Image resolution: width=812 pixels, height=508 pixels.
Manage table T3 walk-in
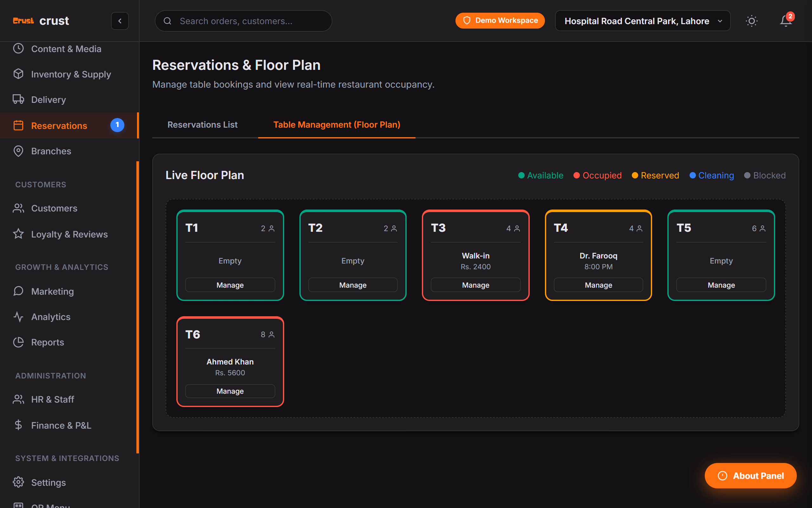point(476,285)
